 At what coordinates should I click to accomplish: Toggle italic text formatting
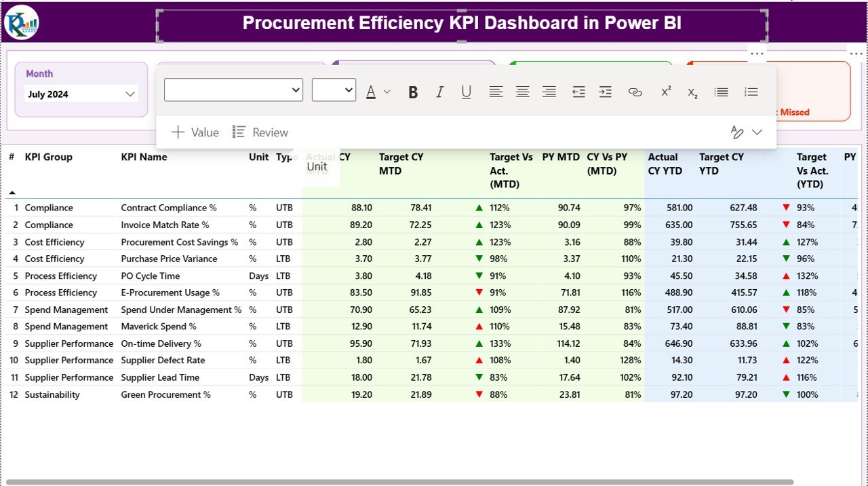pos(439,92)
